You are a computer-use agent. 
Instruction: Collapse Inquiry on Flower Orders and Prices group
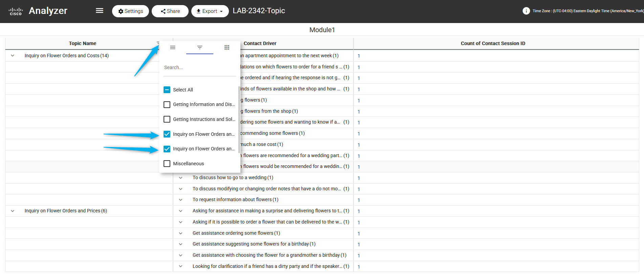click(x=13, y=211)
